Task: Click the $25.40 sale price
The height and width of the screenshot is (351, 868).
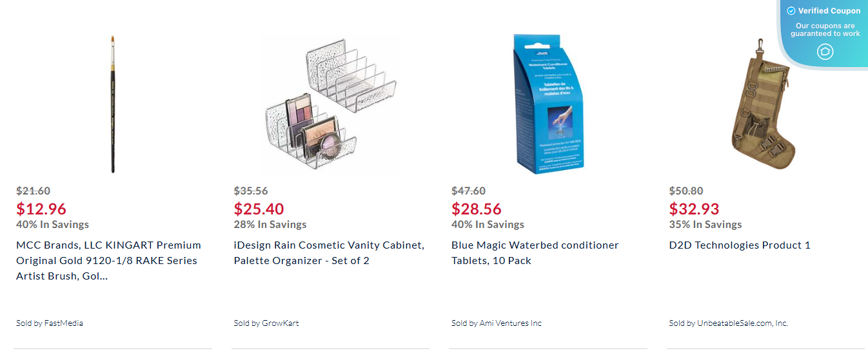Action: point(259,209)
